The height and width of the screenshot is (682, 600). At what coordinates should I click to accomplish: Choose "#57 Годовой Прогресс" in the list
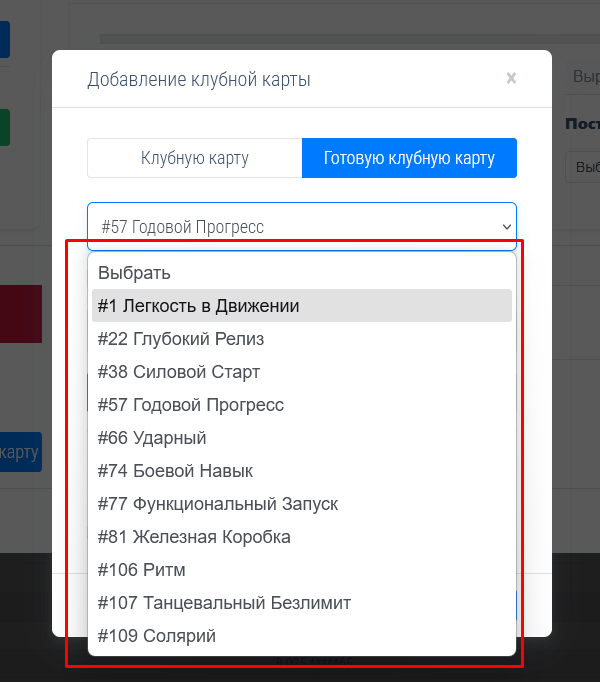(x=191, y=405)
